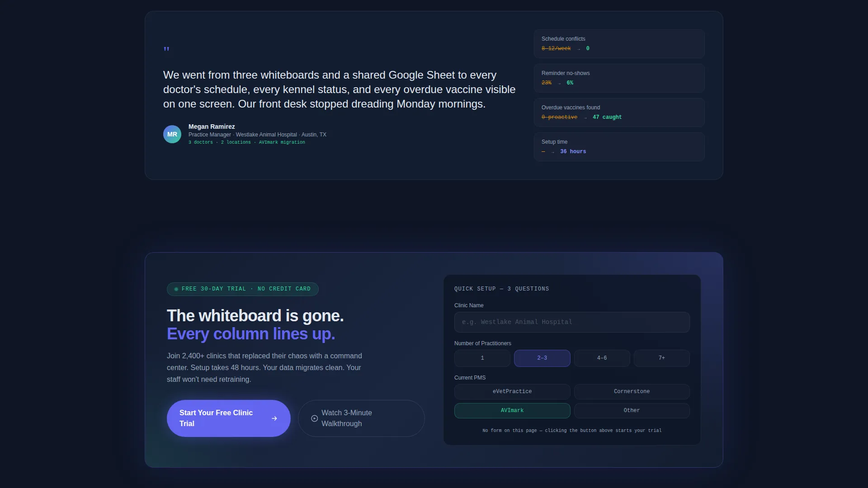This screenshot has width=868, height=488.
Task: Open the Watch 3-Minute Walkthrough button
Action: (361, 418)
